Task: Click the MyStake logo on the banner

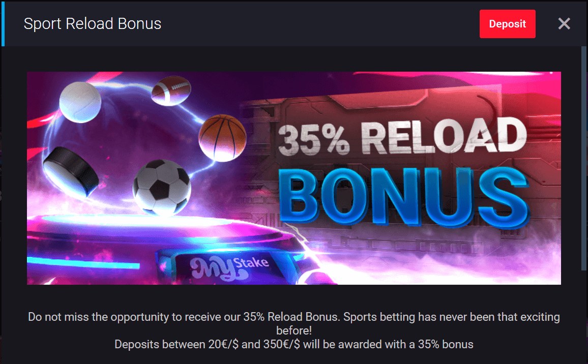Action: pos(229,267)
